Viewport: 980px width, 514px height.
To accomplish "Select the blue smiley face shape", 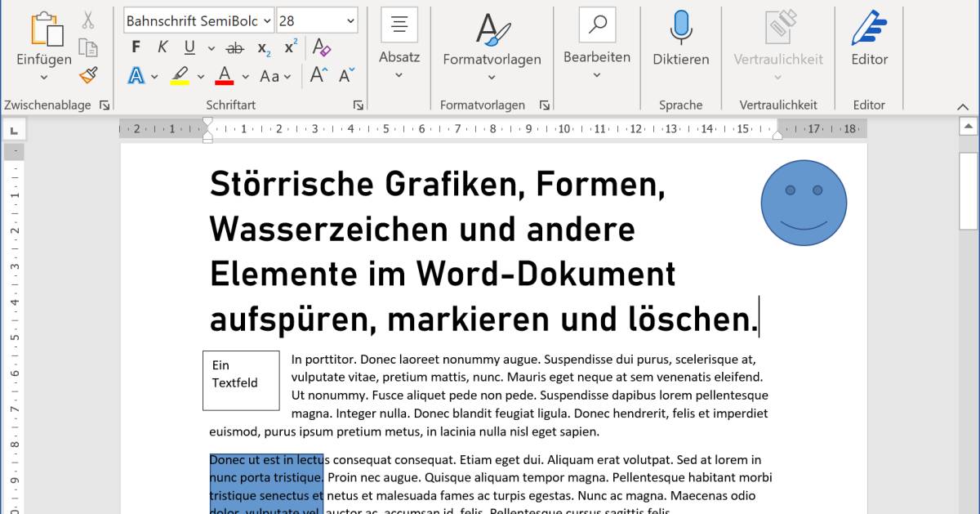I will tap(804, 203).
